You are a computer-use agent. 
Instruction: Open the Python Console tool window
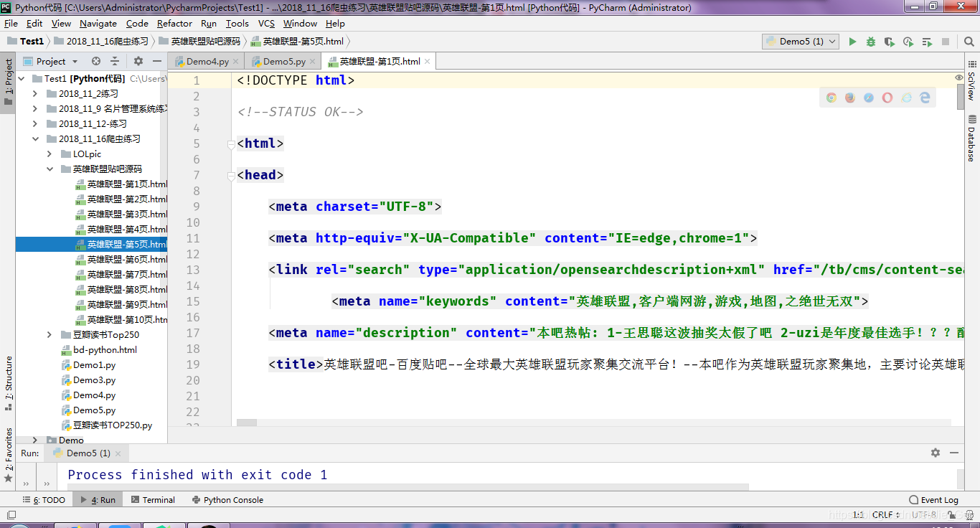[x=227, y=500]
